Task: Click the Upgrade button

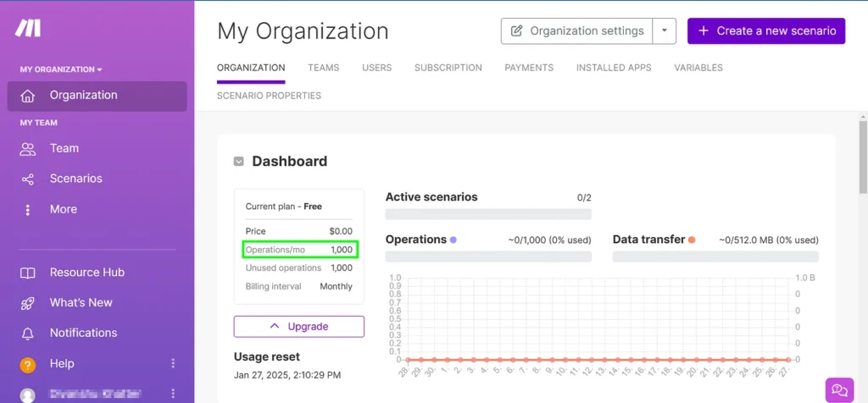Action: click(x=299, y=327)
